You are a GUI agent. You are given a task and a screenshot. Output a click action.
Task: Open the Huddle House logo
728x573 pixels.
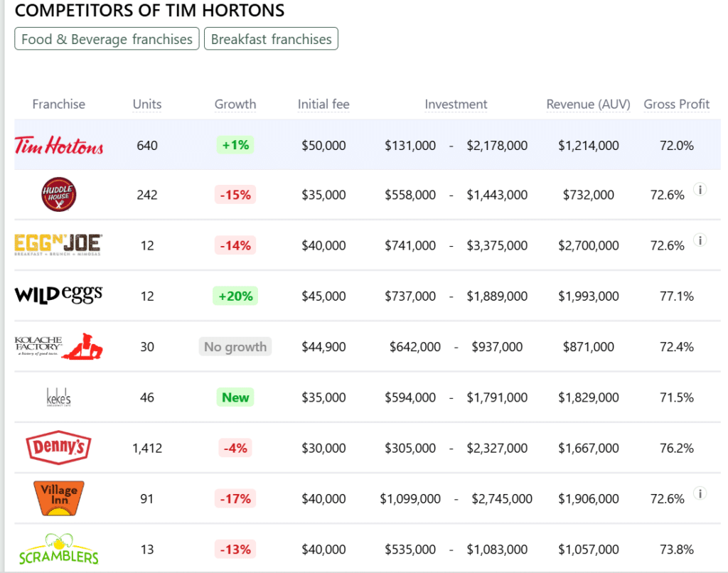59,195
